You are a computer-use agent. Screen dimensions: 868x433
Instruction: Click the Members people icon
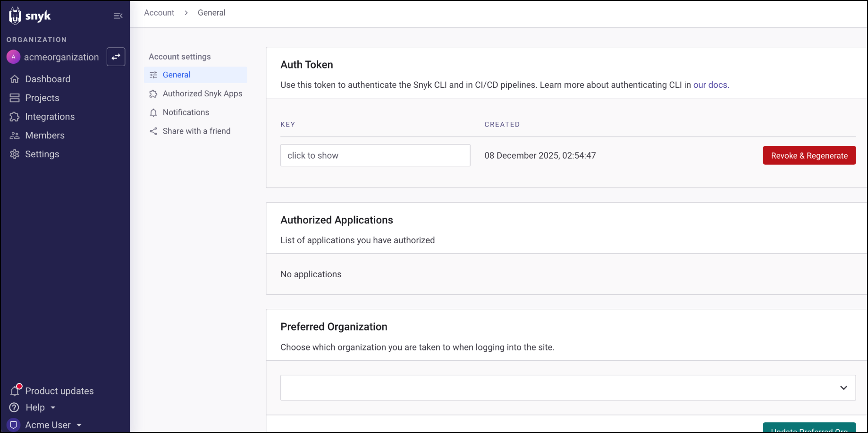tap(15, 136)
